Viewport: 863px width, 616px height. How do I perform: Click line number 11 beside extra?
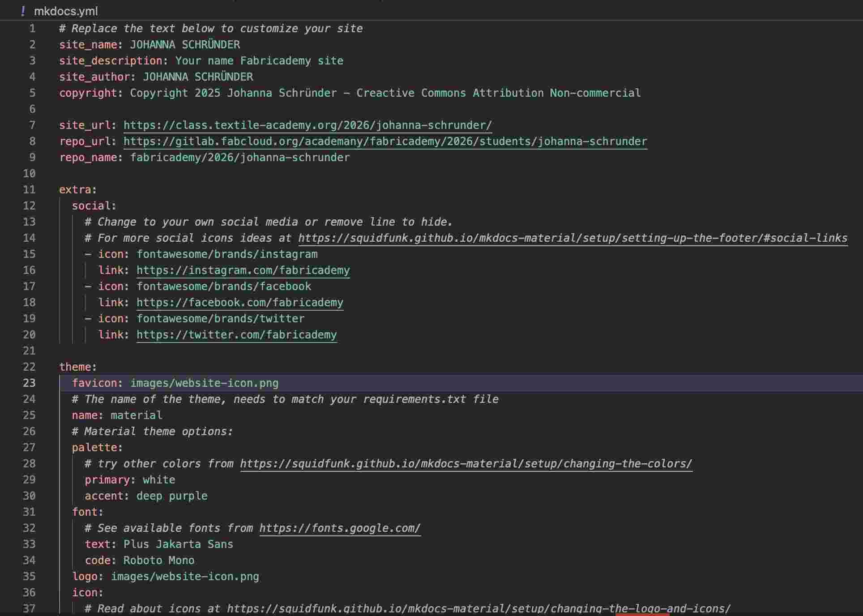[29, 190]
